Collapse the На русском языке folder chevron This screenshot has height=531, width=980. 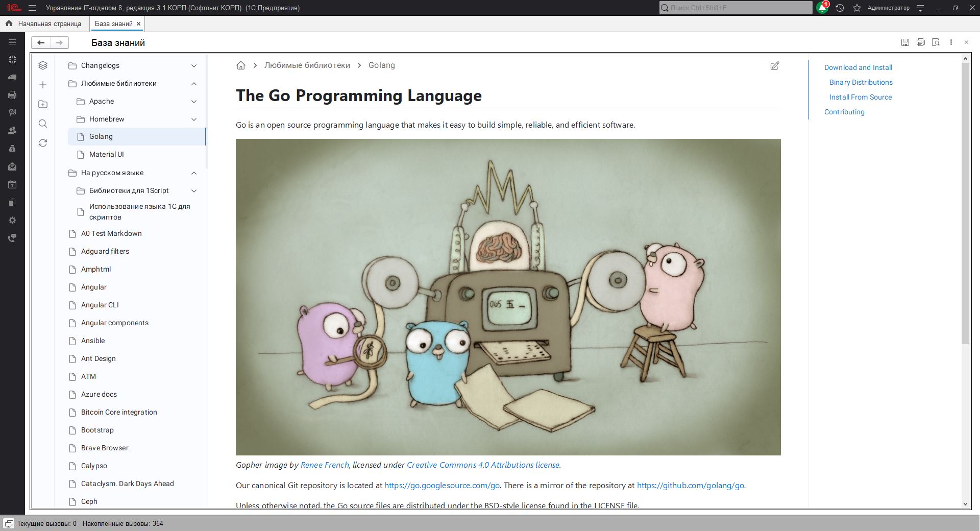(194, 173)
